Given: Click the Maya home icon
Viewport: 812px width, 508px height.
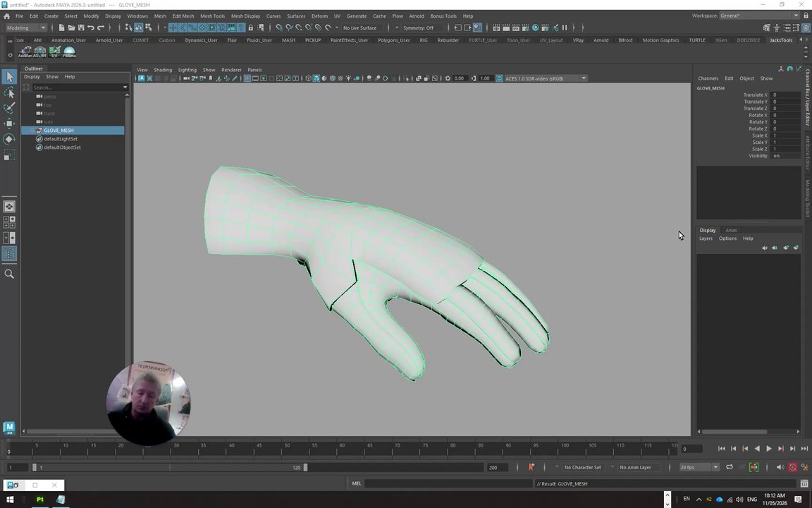Looking at the screenshot, I should 7,16.
